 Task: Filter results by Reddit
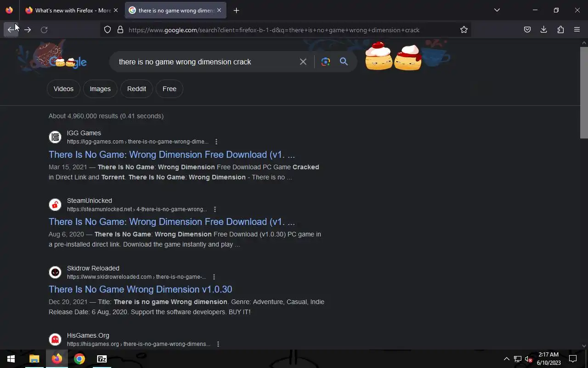coord(136,89)
